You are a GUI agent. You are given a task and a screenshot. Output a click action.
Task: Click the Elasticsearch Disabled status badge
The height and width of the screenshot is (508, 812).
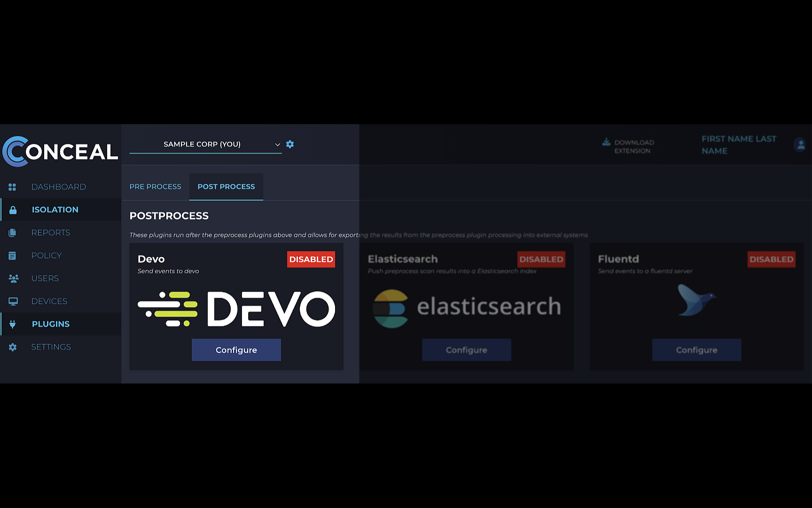click(541, 260)
